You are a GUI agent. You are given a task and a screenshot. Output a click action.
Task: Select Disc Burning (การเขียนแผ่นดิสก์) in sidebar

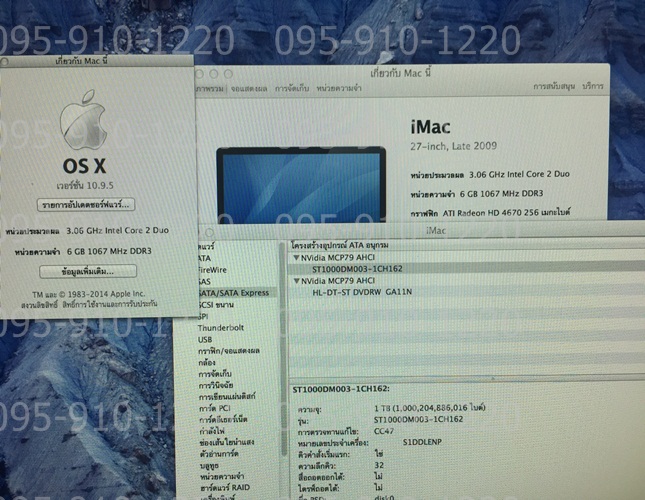[227, 396]
